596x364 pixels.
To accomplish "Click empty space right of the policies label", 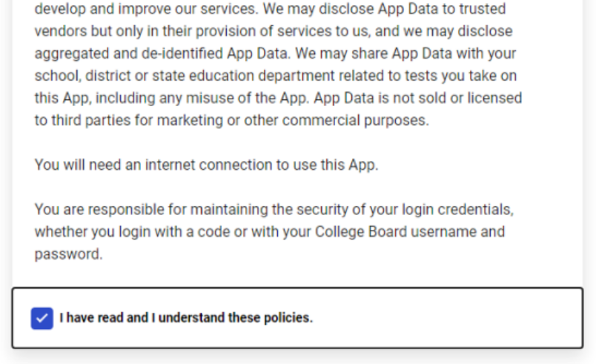I will tap(445, 318).
